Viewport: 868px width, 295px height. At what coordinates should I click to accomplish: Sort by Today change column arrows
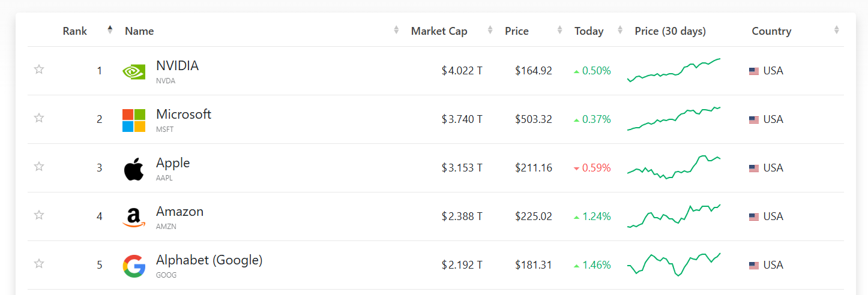pyautogui.click(x=621, y=30)
